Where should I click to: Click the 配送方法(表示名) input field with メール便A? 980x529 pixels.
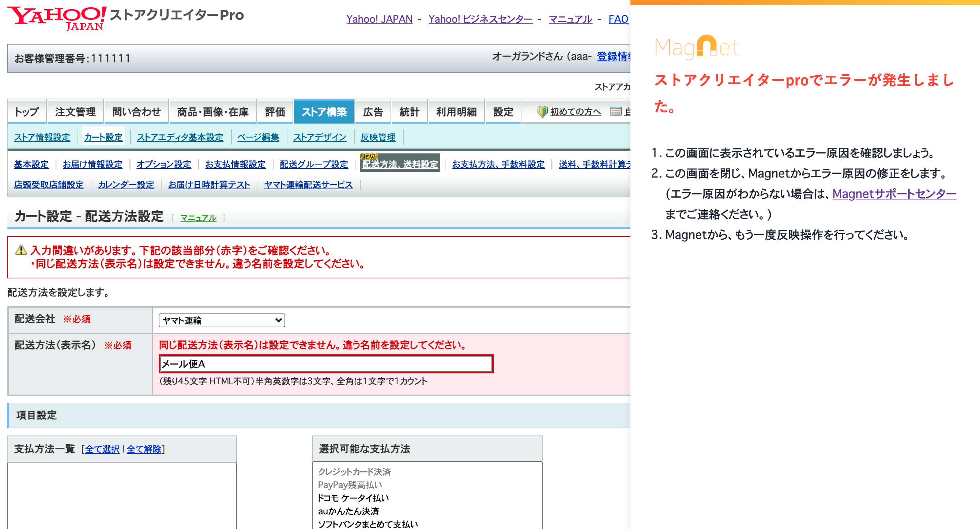[326, 364]
